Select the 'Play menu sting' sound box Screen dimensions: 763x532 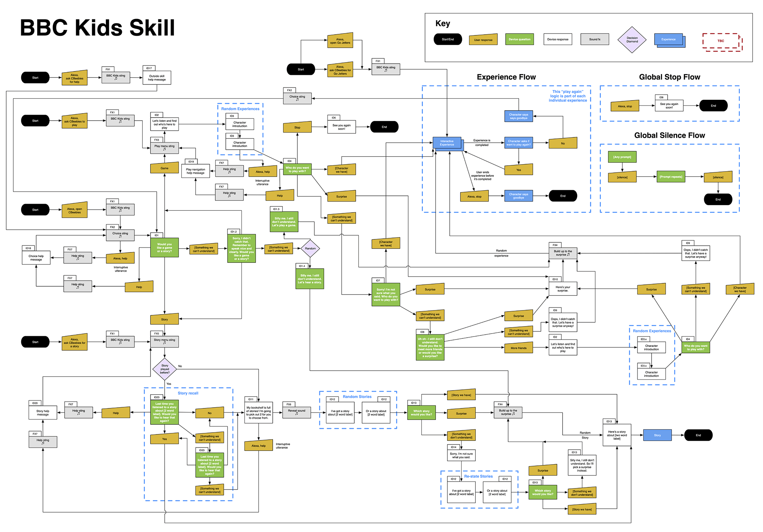164,147
